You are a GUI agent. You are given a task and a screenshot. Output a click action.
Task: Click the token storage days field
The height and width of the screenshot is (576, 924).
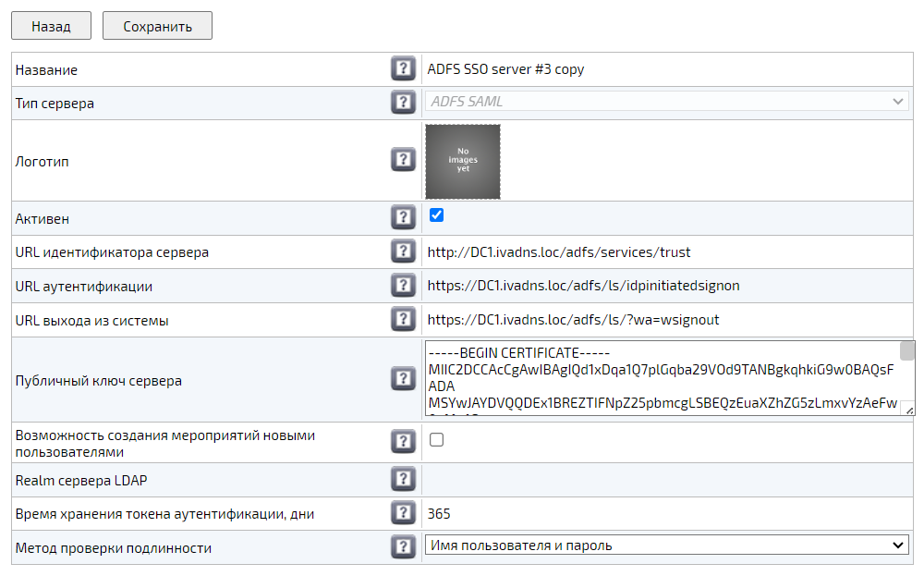665,513
